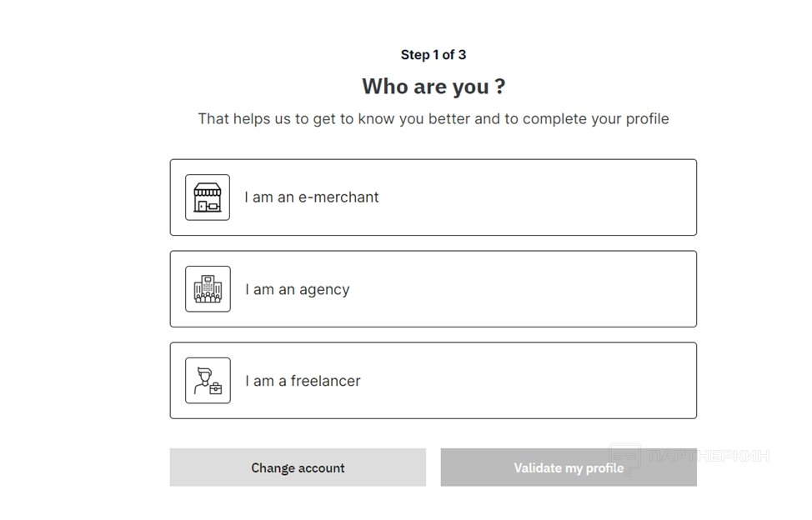Click the "I am an e-merchant" label text
812x520 pixels.
(x=311, y=197)
